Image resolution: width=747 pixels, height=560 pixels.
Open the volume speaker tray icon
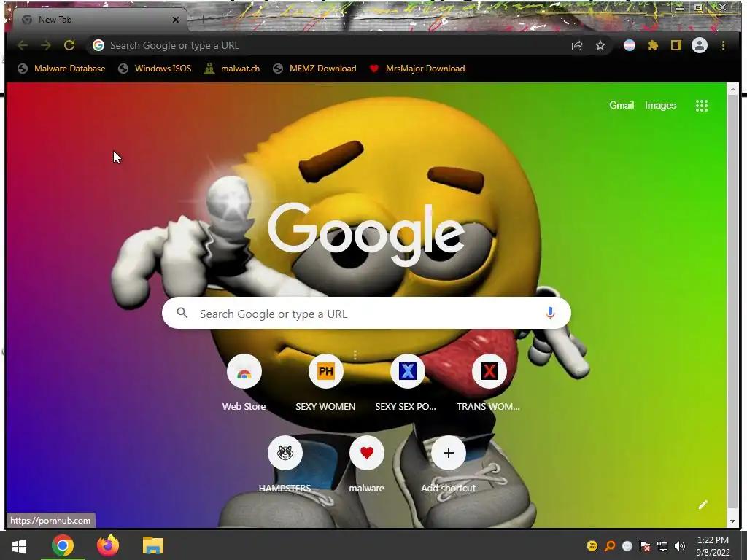(680, 546)
